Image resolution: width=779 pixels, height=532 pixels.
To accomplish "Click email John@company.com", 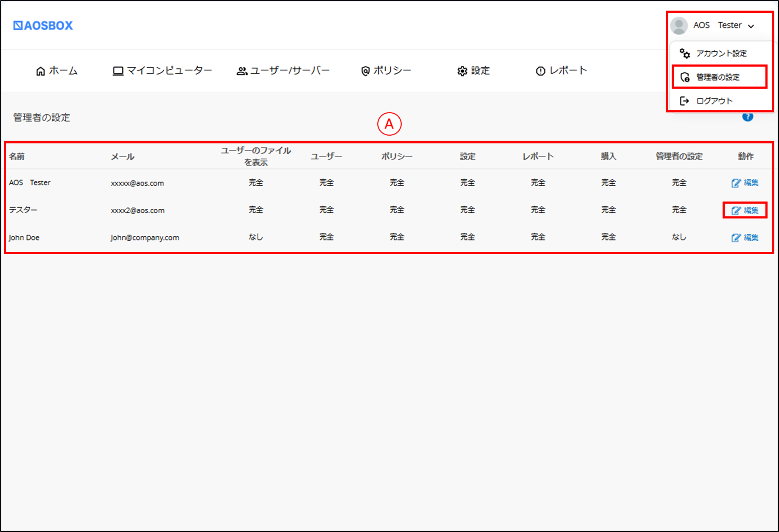I will pyautogui.click(x=145, y=237).
